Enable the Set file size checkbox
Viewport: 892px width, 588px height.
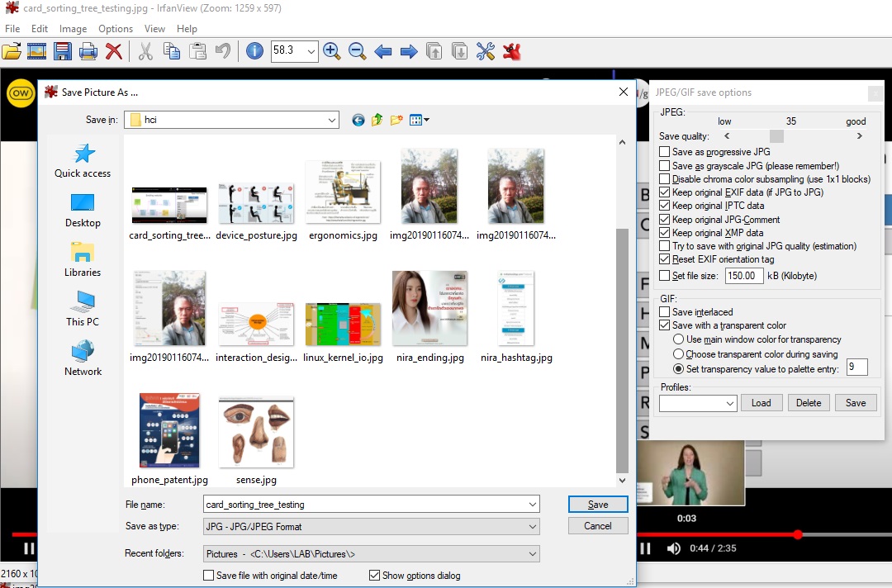664,276
